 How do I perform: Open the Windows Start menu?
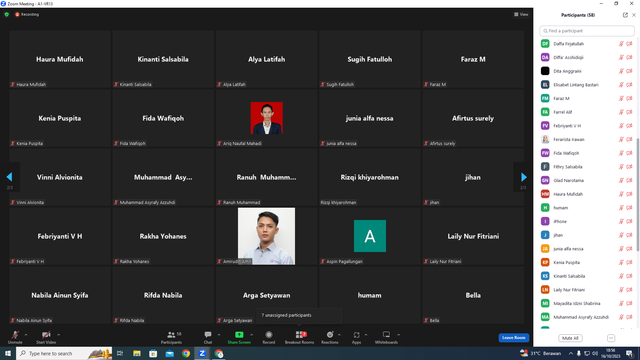(x=8, y=353)
